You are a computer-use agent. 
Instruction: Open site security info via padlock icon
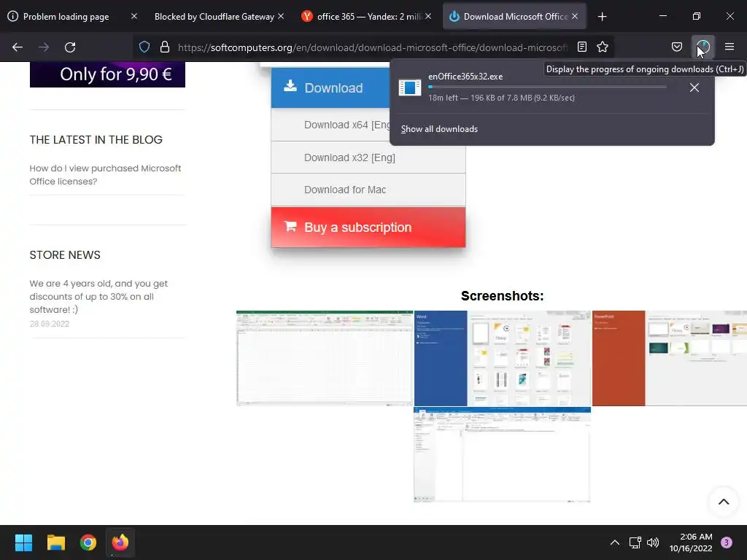tap(165, 47)
